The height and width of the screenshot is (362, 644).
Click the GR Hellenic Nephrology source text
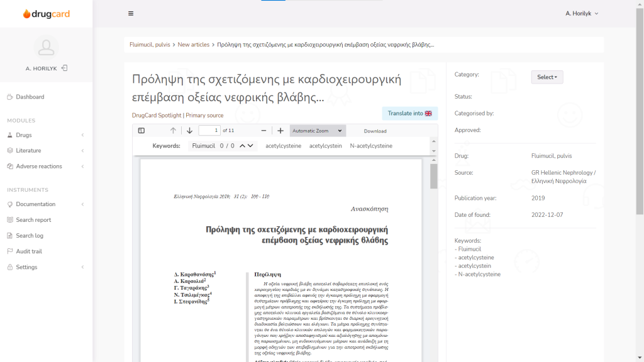pyautogui.click(x=563, y=177)
